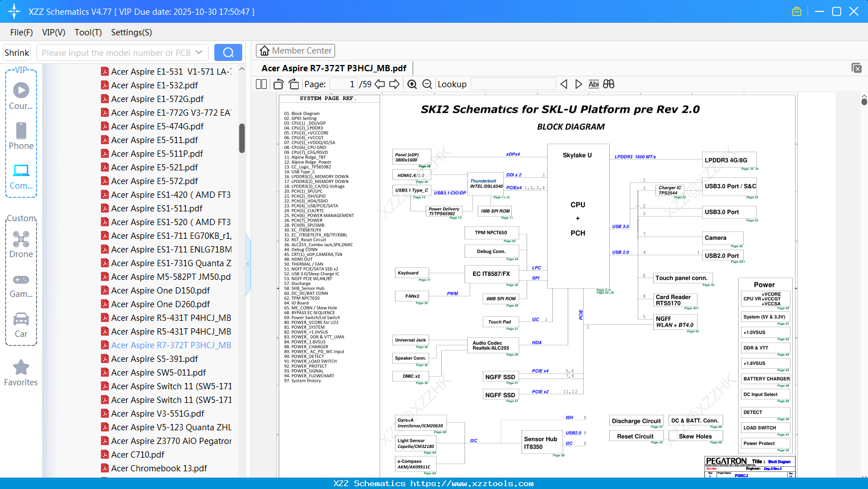This screenshot has height=489, width=868.
Task: Zoom in on the schematic
Action: (x=412, y=84)
